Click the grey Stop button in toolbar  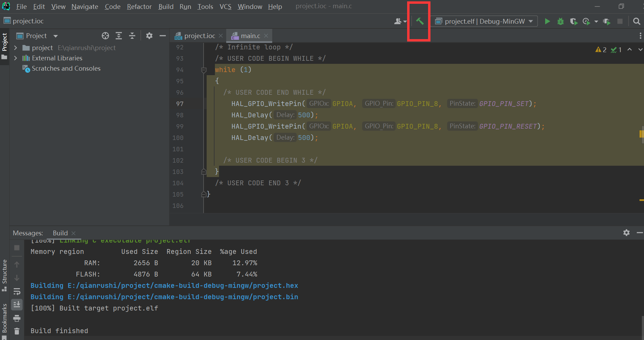tap(620, 21)
